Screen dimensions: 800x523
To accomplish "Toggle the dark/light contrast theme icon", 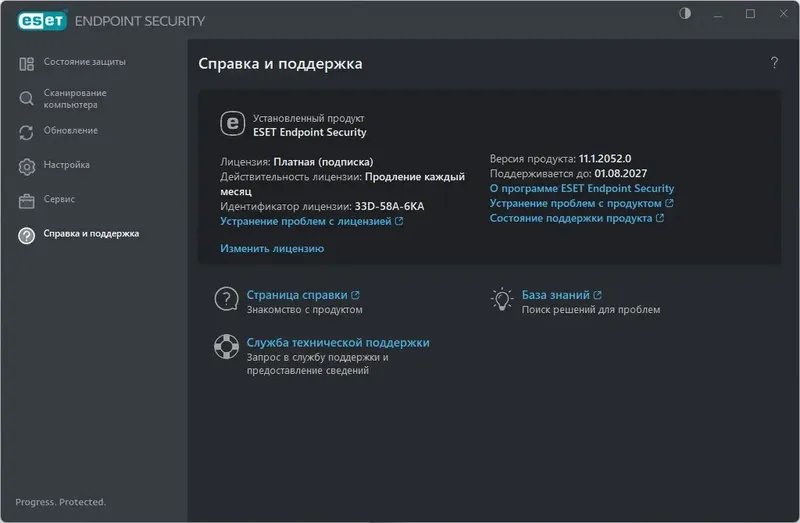I will (x=685, y=14).
